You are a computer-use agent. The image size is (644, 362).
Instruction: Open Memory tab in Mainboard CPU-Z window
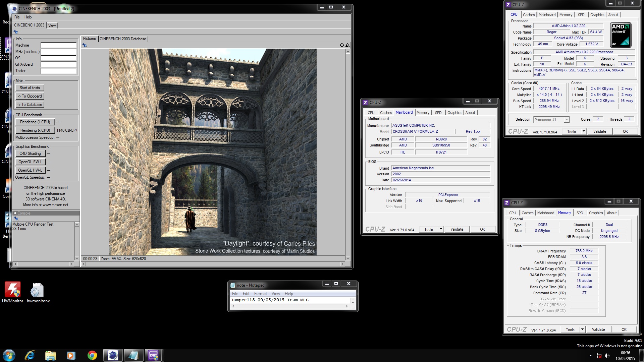[423, 113]
